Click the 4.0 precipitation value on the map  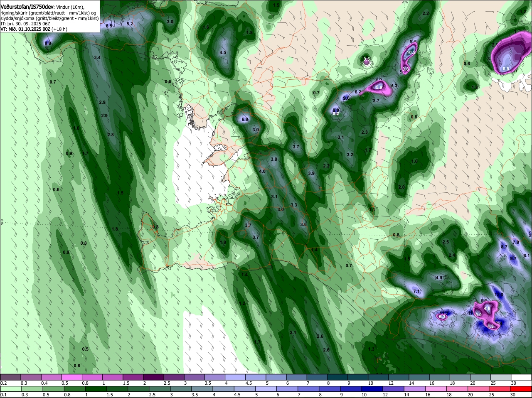click(x=262, y=172)
